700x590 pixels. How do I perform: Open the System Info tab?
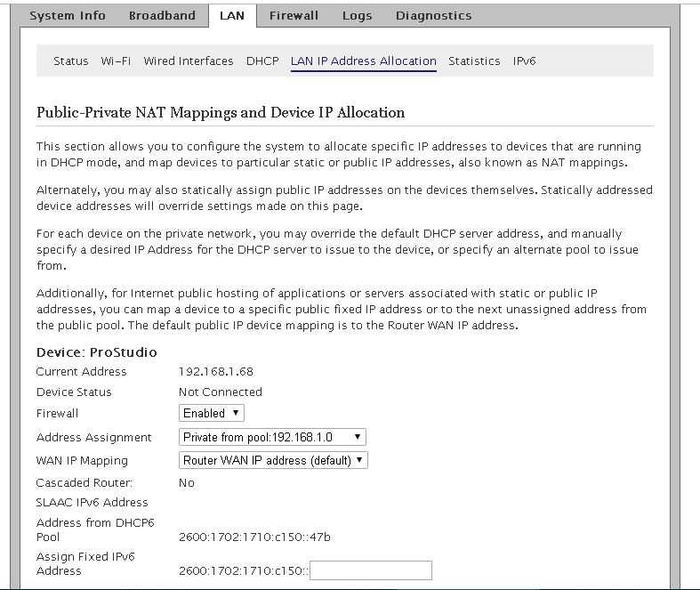[x=68, y=15]
